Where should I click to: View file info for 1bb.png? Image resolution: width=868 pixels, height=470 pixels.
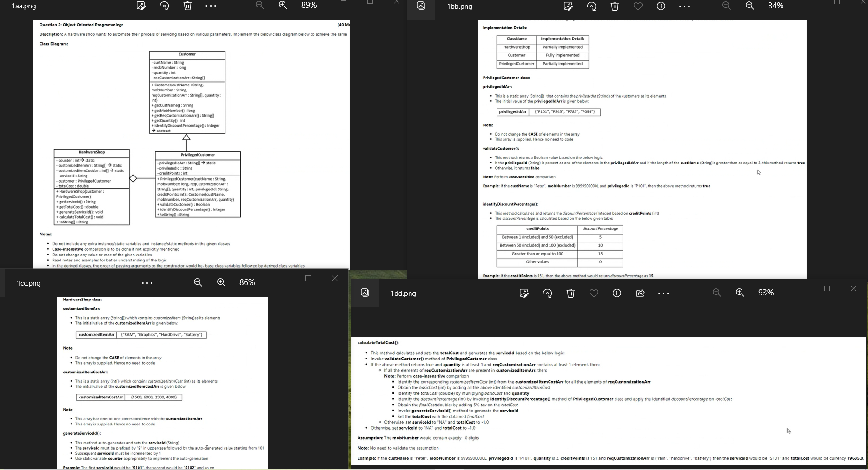(661, 6)
